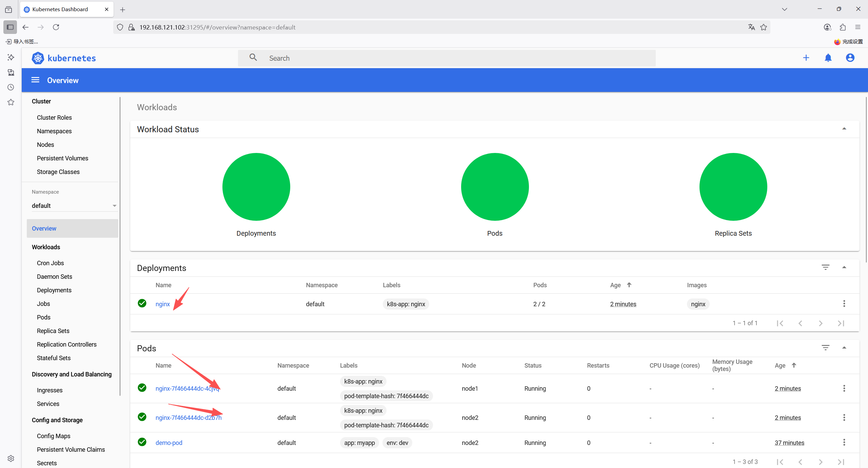This screenshot has height=468, width=868.
Task: Open the nginx-7f466444dc-4cjvq pod link
Action: tap(187, 388)
